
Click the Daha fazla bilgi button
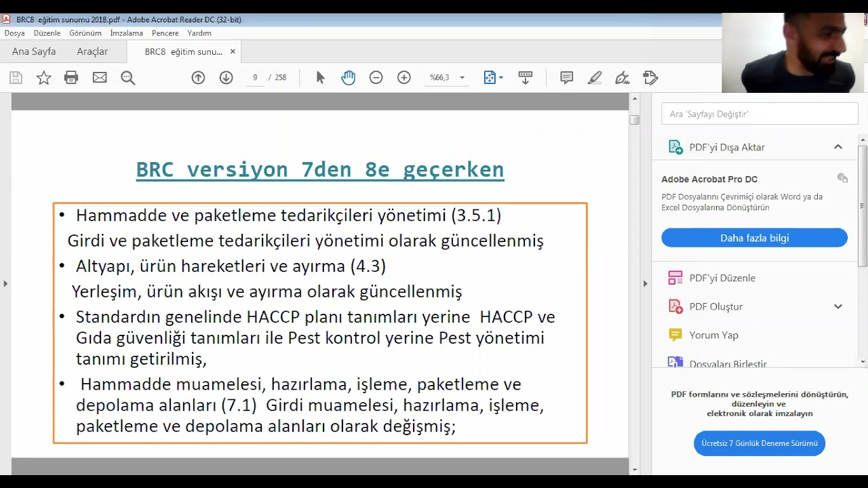754,238
